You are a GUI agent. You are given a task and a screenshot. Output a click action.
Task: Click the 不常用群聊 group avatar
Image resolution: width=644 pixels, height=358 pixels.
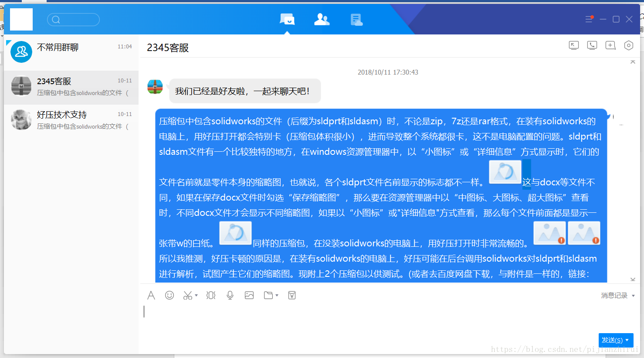pyautogui.click(x=21, y=52)
